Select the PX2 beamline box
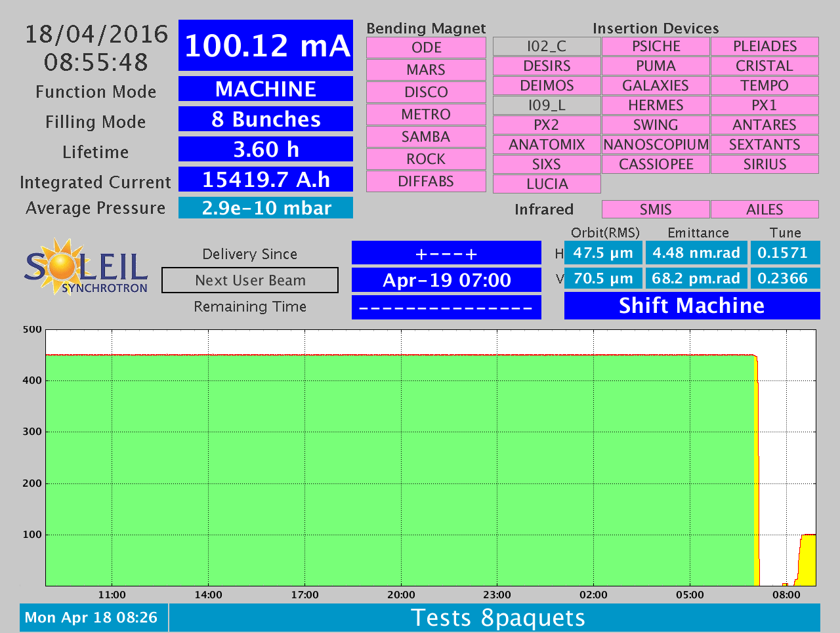 coord(547,125)
